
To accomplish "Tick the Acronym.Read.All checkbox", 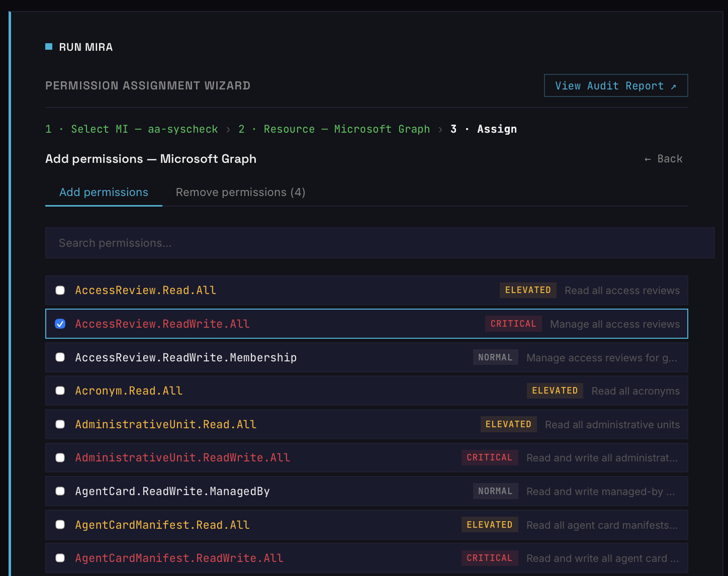I will click(60, 391).
